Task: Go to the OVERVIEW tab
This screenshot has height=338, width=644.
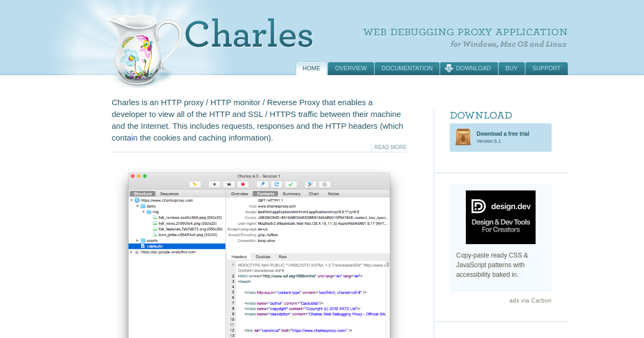Action: (351, 69)
